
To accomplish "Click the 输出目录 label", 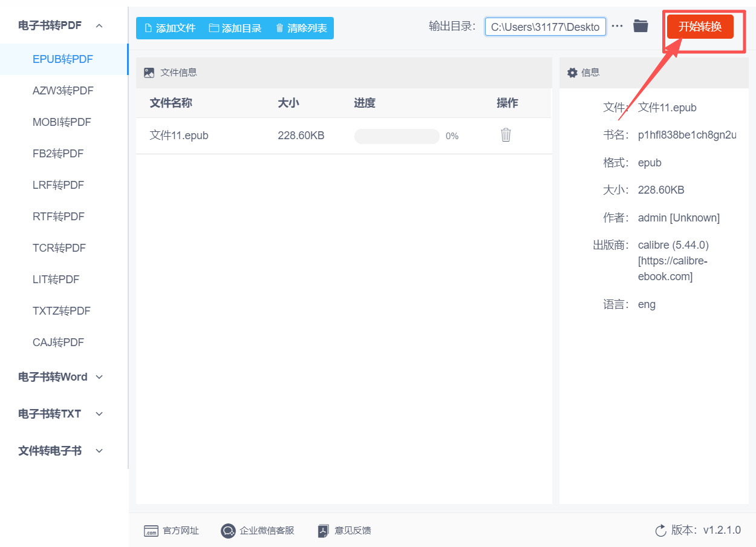I will [x=452, y=26].
